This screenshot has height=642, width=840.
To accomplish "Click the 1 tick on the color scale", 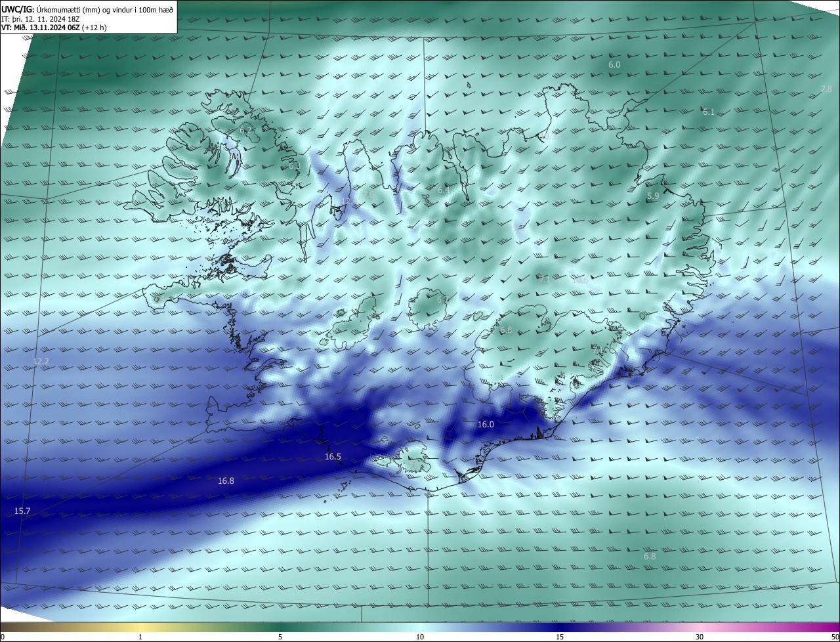I will [x=140, y=637].
